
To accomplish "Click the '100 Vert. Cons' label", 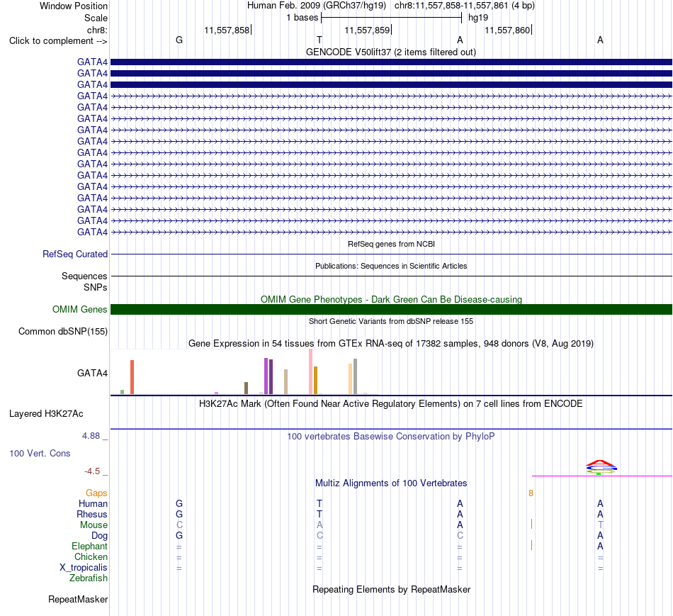I will (40, 453).
